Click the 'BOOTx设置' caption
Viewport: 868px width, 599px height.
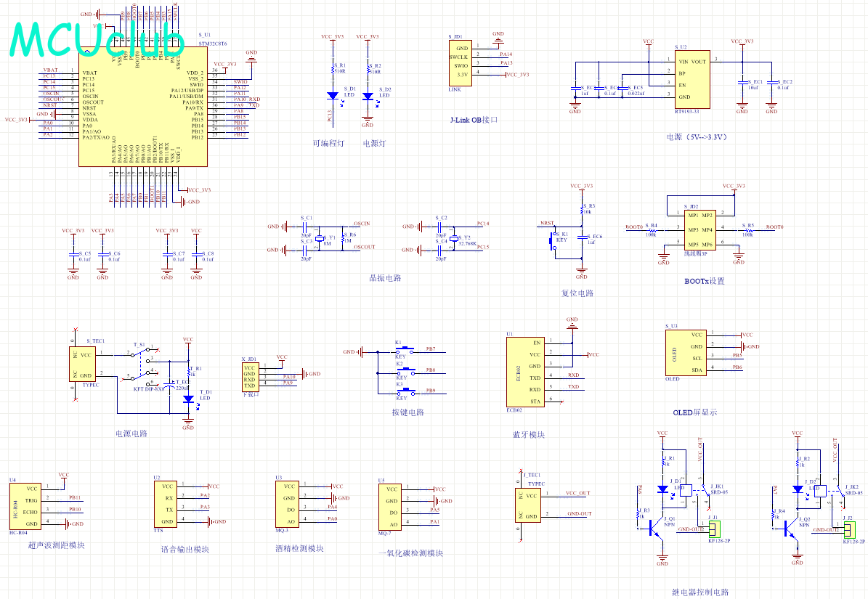(x=704, y=281)
